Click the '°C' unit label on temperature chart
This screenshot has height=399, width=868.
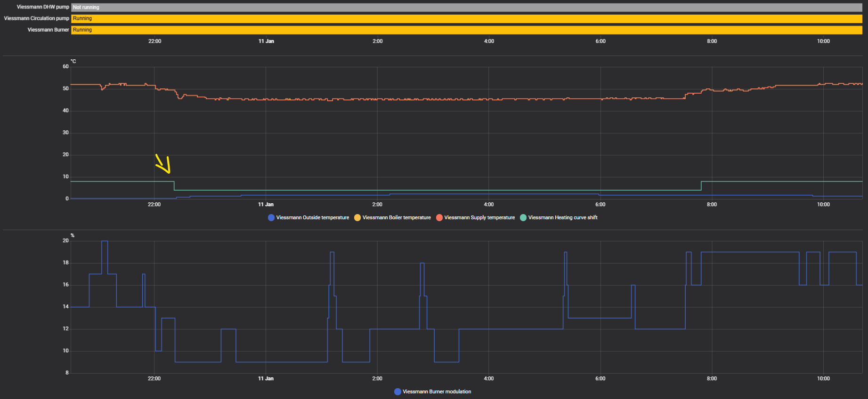coord(73,61)
